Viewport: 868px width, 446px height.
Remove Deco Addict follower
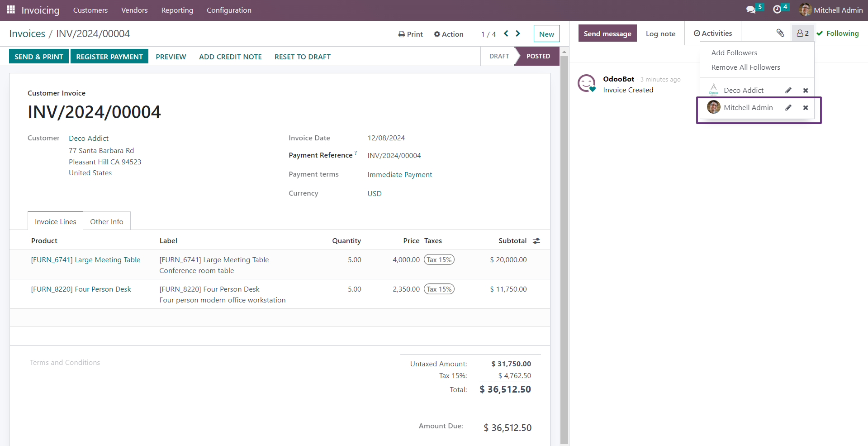(x=806, y=91)
